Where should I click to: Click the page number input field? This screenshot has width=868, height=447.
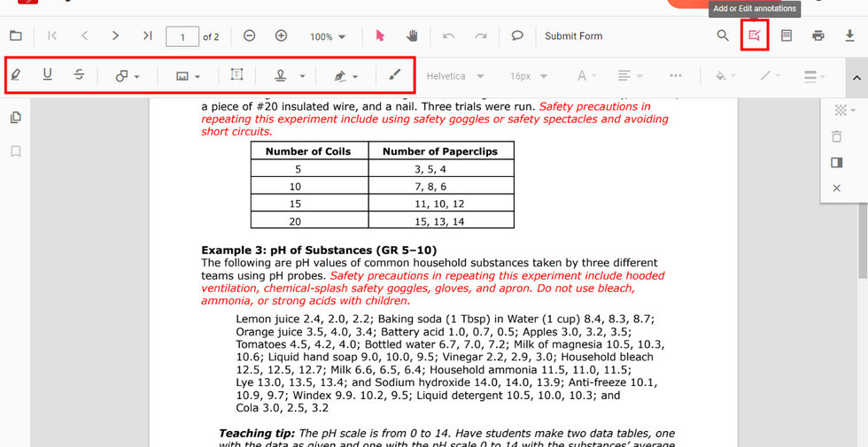coord(182,36)
